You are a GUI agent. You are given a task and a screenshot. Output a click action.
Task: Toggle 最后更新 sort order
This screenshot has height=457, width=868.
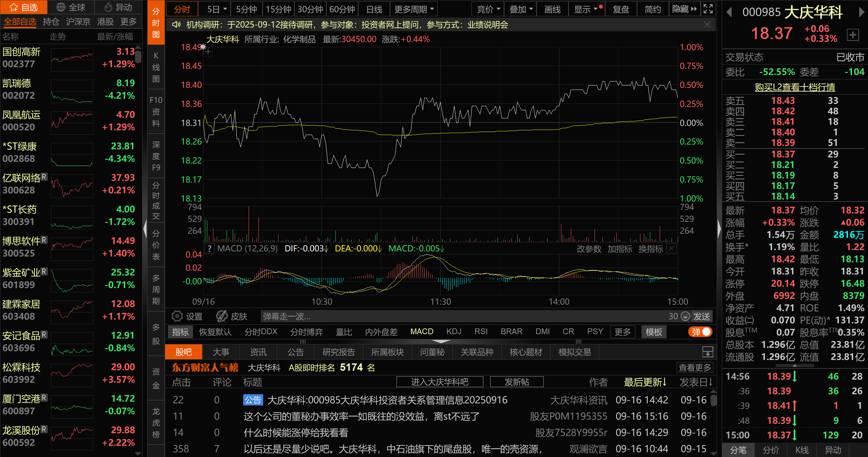click(x=645, y=382)
